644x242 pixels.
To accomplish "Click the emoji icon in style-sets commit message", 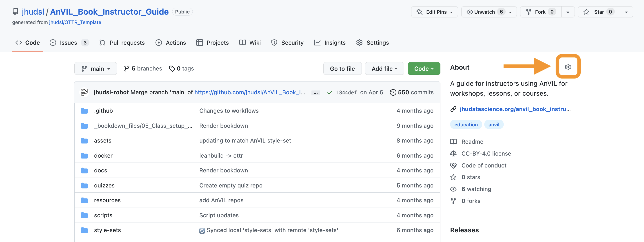I will coord(202,231).
